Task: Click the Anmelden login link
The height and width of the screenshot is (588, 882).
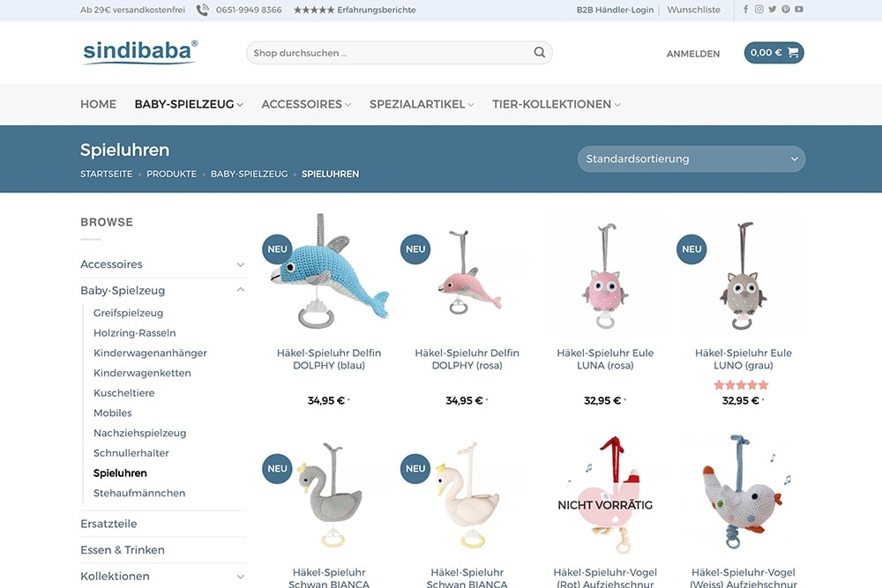Action: 693,54
